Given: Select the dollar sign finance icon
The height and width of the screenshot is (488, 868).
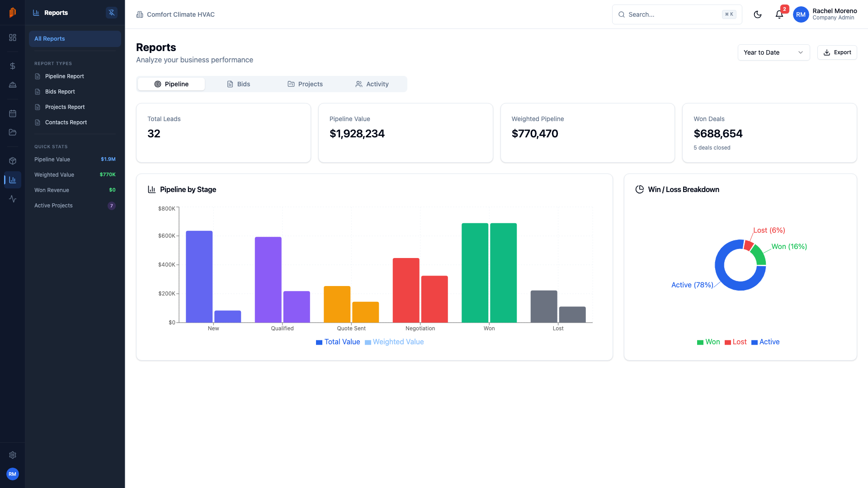Looking at the screenshot, I should click(12, 66).
